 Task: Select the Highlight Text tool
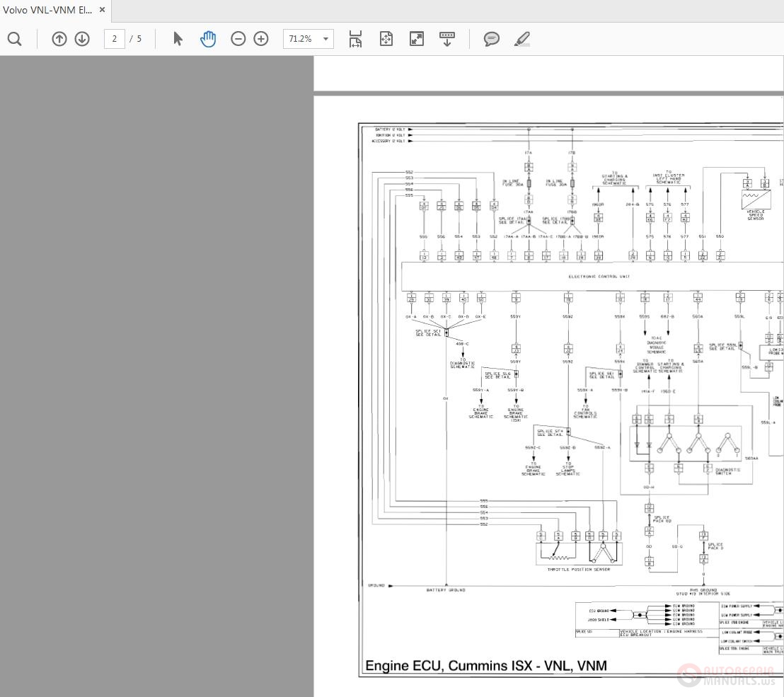coord(521,39)
